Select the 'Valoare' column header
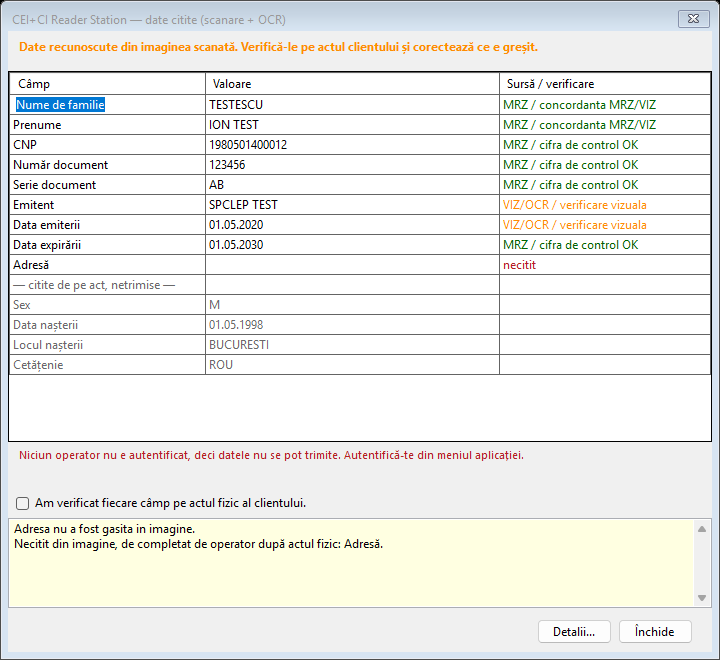The width and height of the screenshot is (720, 660). click(352, 84)
